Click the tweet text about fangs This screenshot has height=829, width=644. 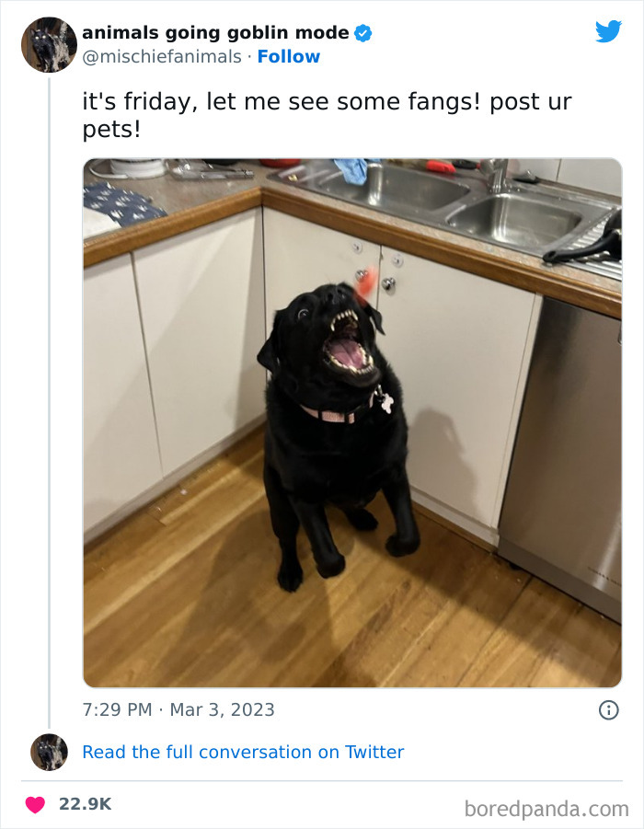click(327, 115)
